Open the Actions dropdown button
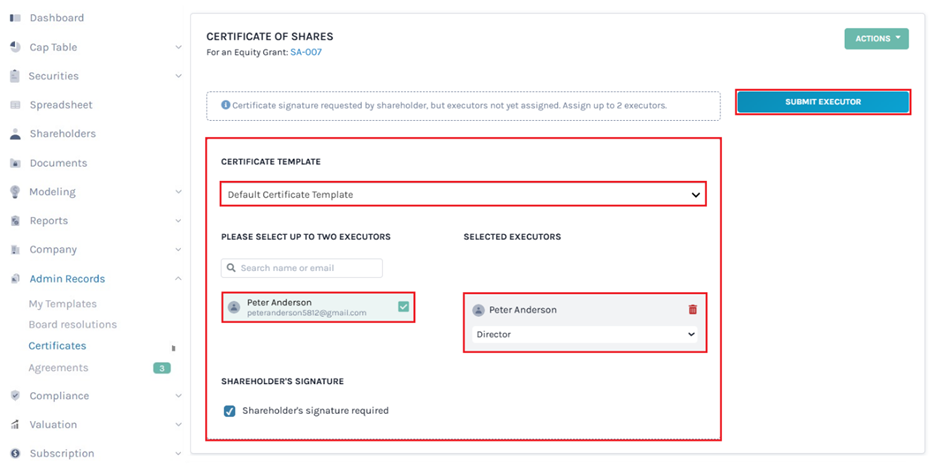 (x=876, y=39)
